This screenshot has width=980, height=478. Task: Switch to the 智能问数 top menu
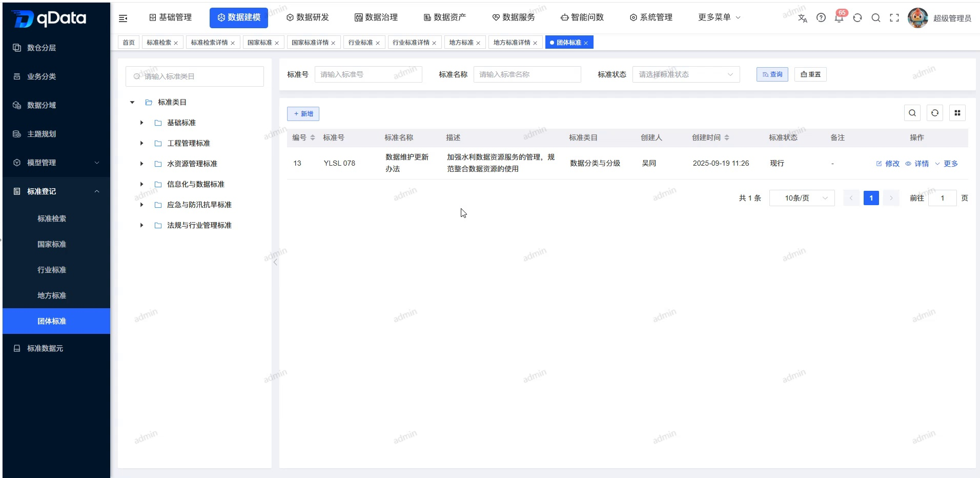click(x=582, y=17)
